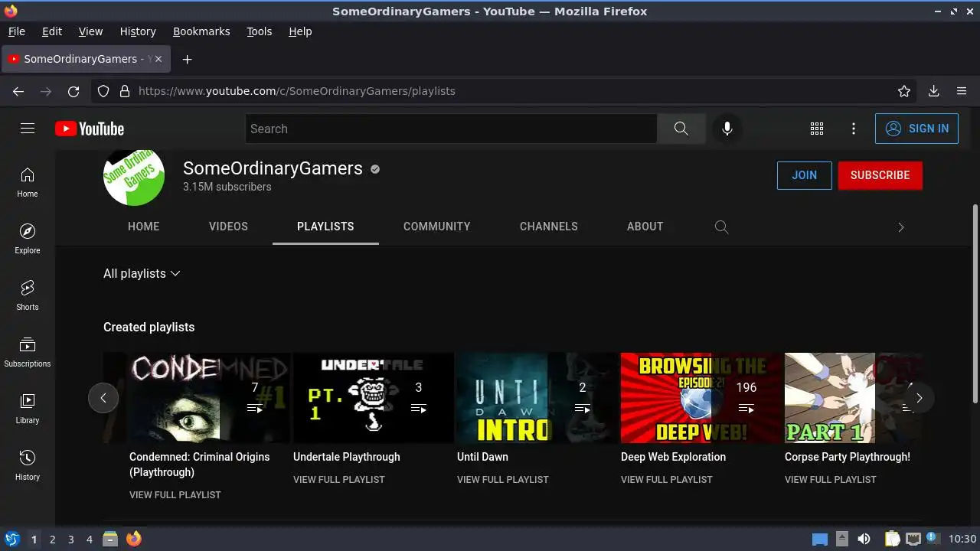
Task: View full playlist for Undertale Playthrough
Action: pyautogui.click(x=339, y=479)
